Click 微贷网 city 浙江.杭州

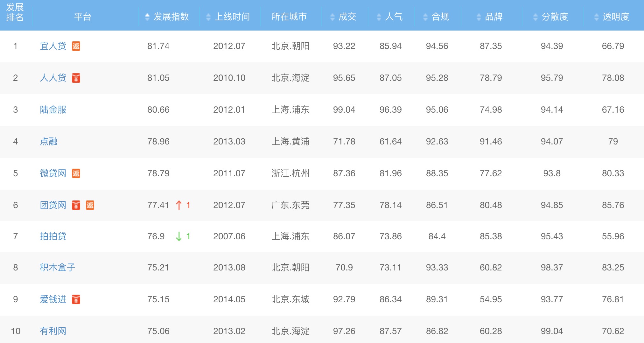click(290, 173)
